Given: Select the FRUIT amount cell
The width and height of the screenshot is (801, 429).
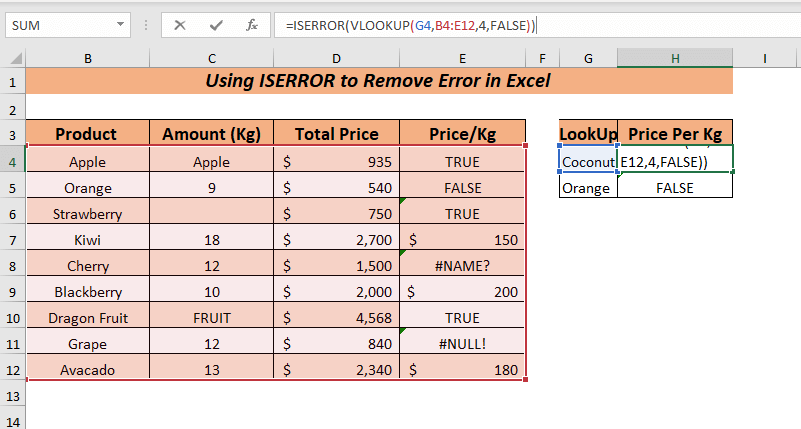Looking at the screenshot, I should coord(211,318).
